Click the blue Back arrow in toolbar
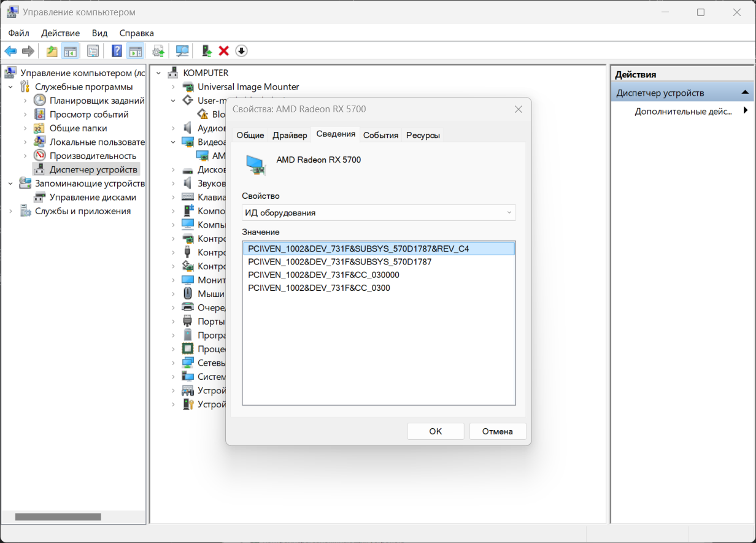Screen dimensions: 756x543 click(10, 51)
